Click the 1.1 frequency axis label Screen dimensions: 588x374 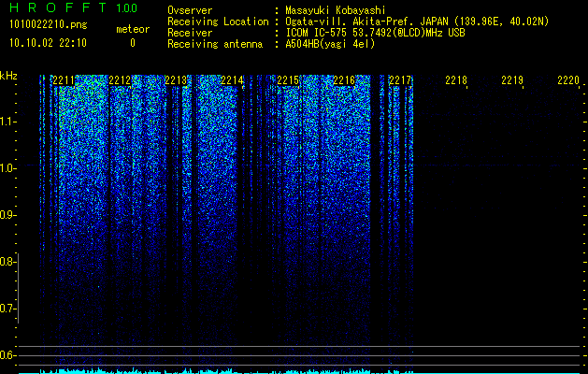tap(7, 122)
